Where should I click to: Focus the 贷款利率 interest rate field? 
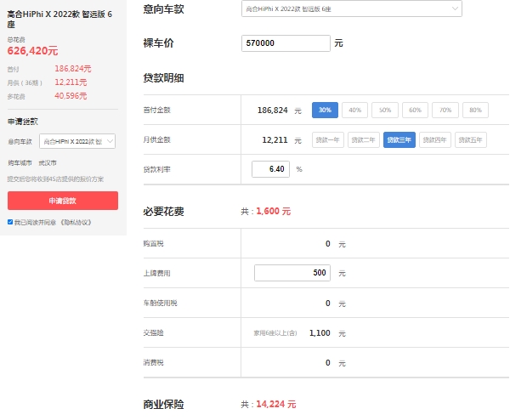point(270,169)
